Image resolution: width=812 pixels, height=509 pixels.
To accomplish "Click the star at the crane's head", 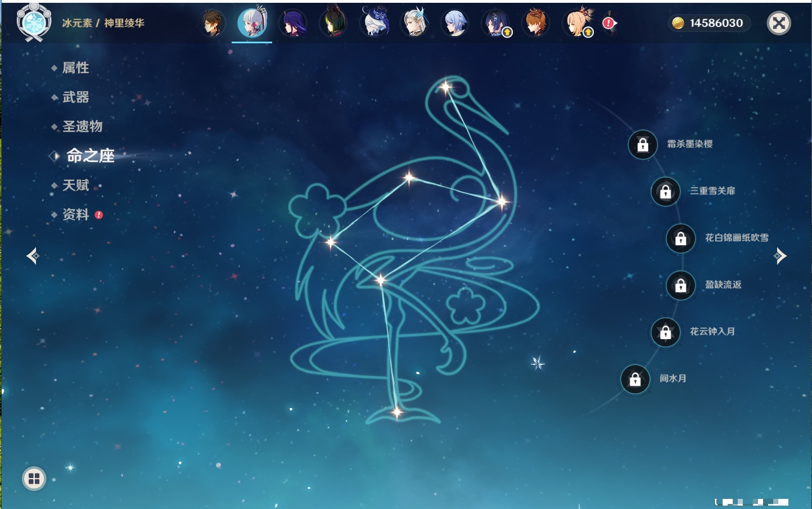I will click(446, 87).
